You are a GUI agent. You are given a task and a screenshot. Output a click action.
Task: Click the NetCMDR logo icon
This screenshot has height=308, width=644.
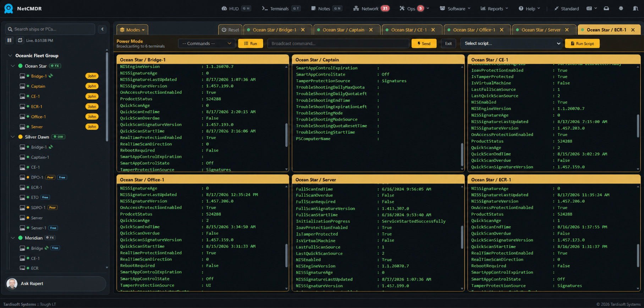click(9, 9)
